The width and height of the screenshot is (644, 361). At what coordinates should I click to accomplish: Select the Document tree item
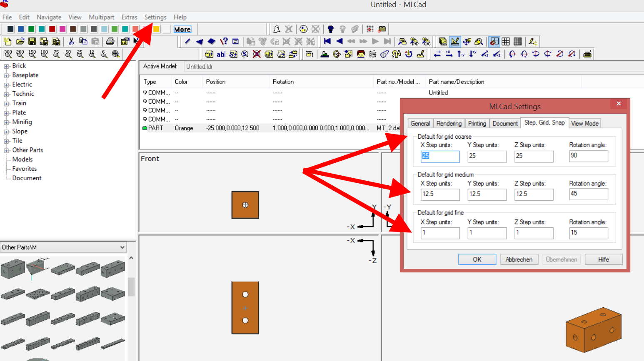(x=27, y=178)
